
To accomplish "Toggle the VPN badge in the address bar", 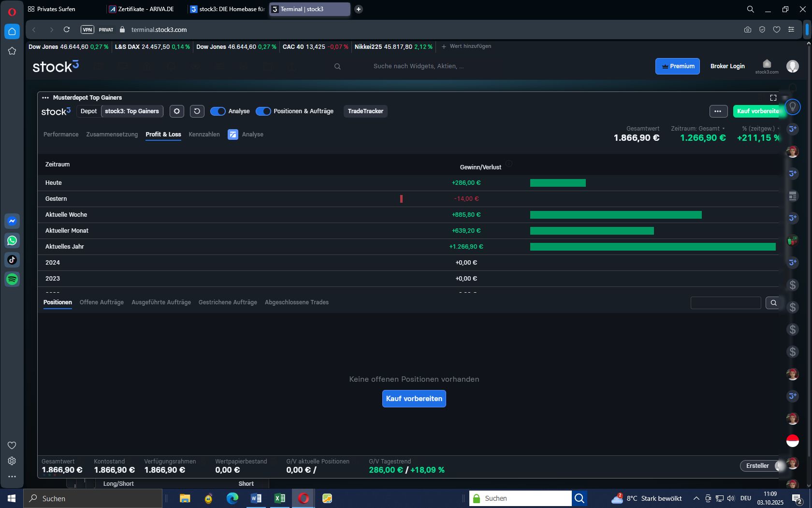I will (87, 30).
